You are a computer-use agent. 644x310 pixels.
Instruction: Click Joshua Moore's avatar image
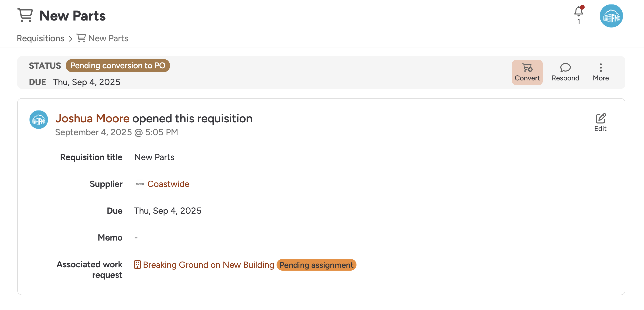39,120
